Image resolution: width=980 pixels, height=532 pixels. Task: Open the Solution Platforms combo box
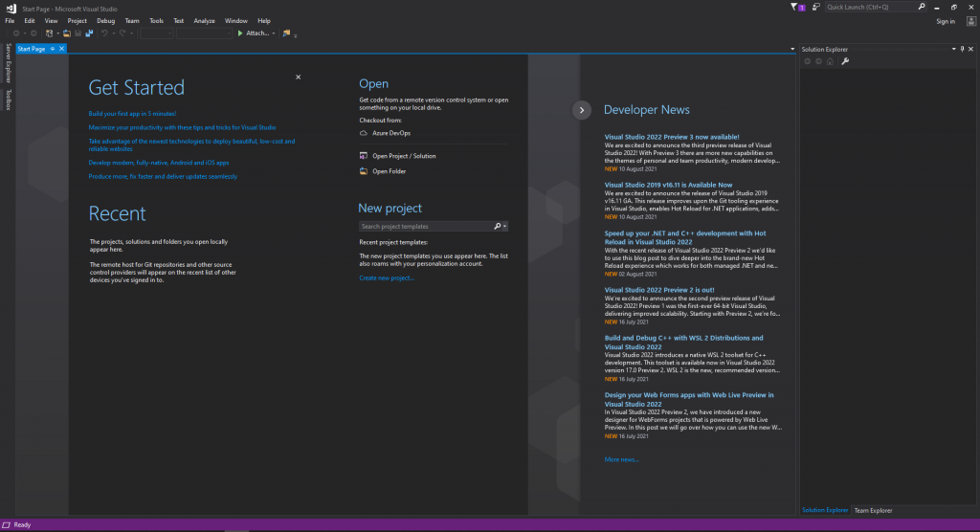[205, 33]
